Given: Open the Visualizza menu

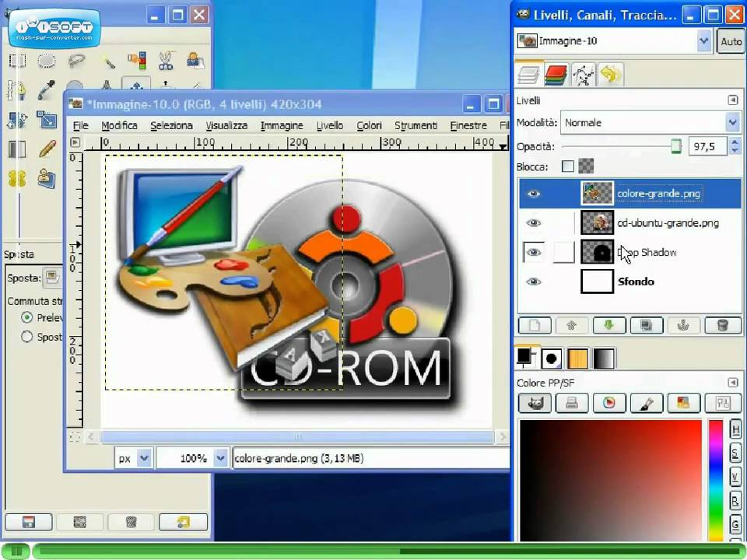Looking at the screenshot, I should pyautogui.click(x=226, y=126).
